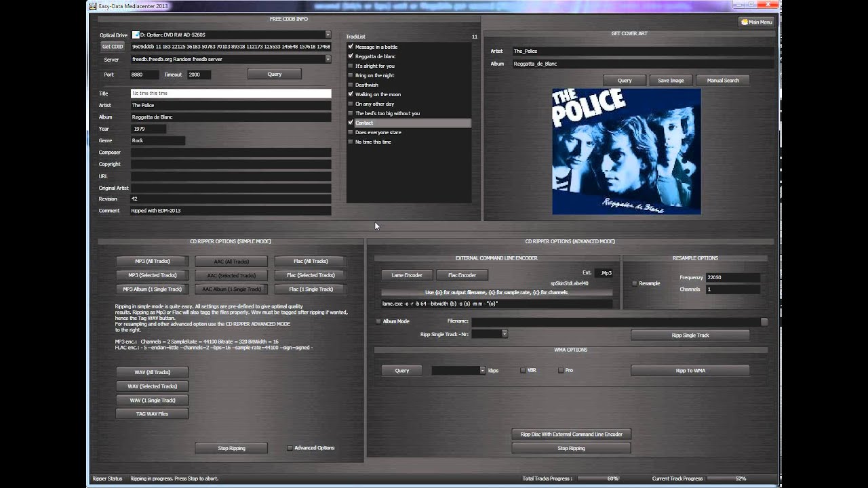Uncheck the Reggatta de blanc track
Screen dimensions: 868x488
351,56
